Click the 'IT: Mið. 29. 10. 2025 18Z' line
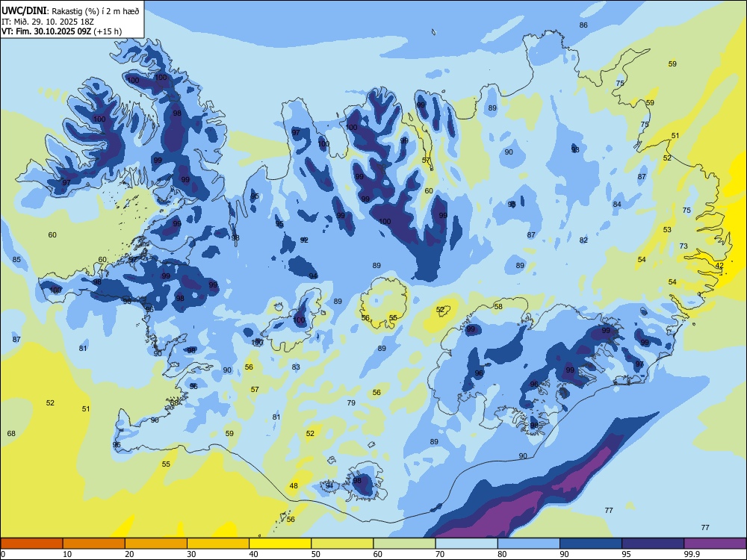The width and height of the screenshot is (747, 560). tap(48, 22)
